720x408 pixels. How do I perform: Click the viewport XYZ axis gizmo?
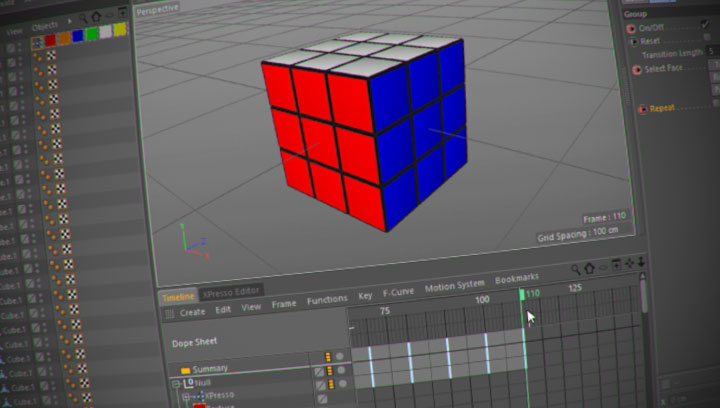tap(195, 242)
